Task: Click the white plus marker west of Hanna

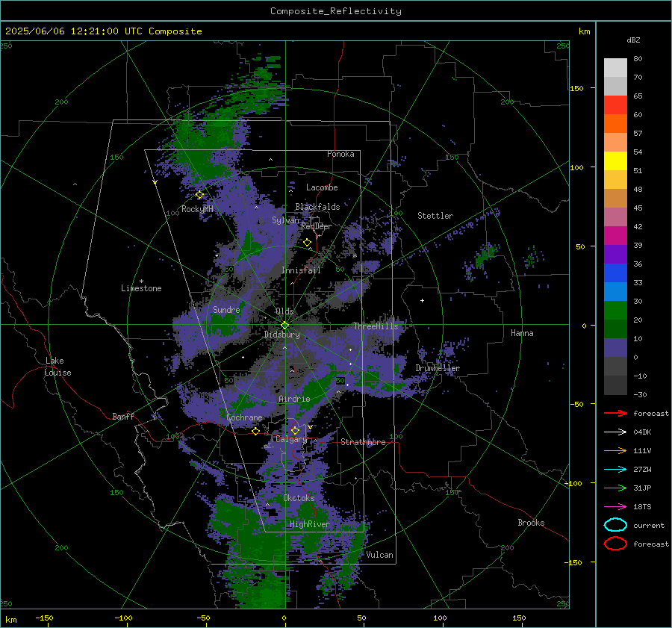Action: [x=422, y=300]
